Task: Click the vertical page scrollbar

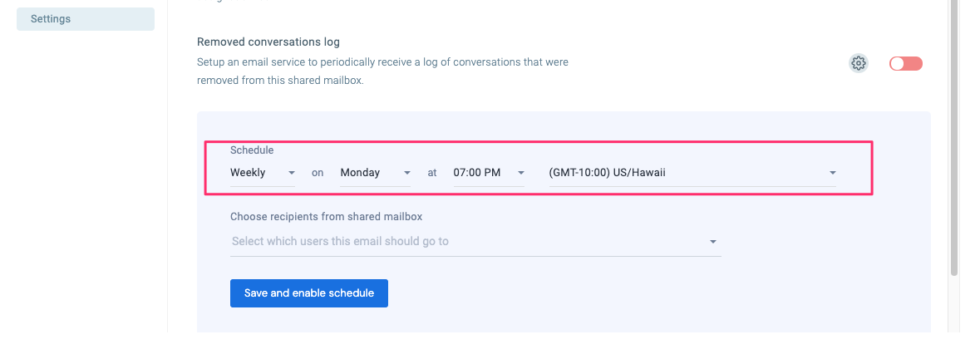Action: point(953,137)
